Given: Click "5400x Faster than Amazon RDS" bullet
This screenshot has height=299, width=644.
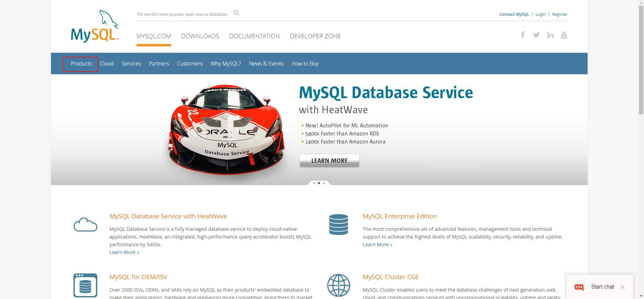Looking at the screenshot, I should pyautogui.click(x=342, y=134).
